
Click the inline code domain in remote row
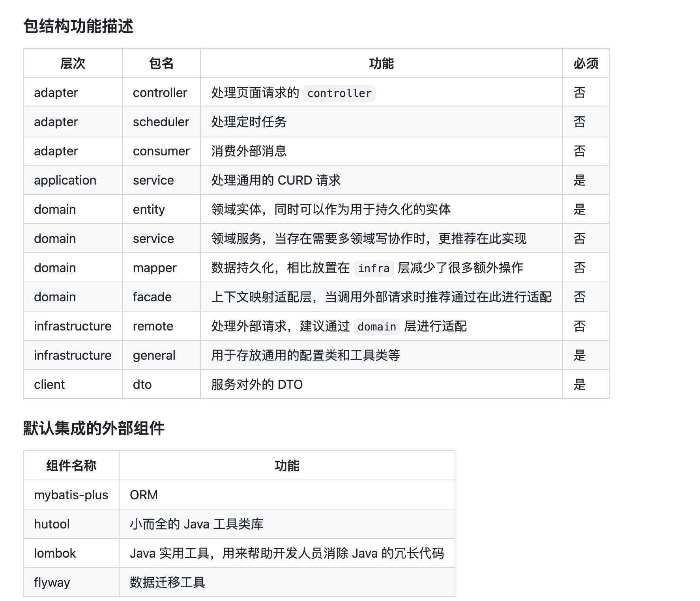377,327
